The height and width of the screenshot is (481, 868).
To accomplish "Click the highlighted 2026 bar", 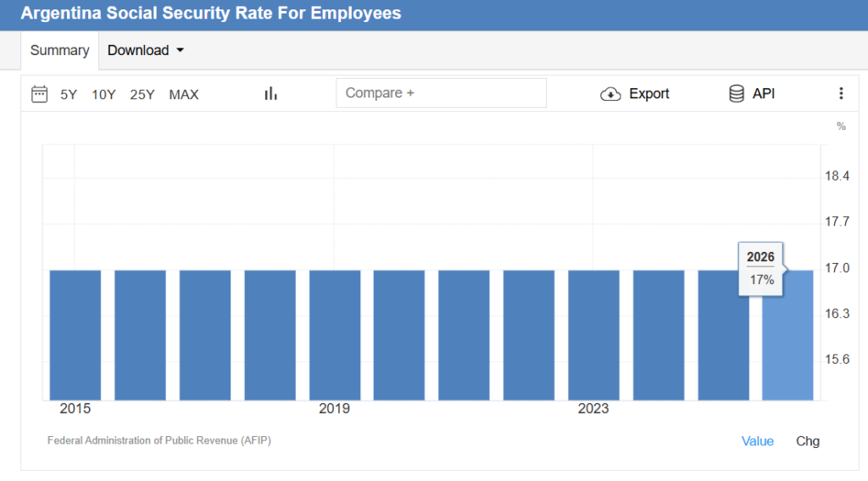I will click(x=787, y=339).
